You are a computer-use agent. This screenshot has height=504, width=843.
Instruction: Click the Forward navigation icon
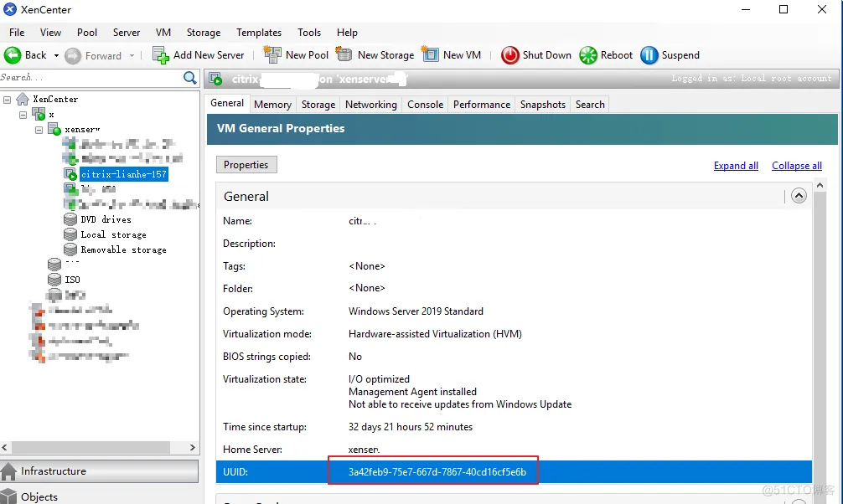[x=73, y=55]
